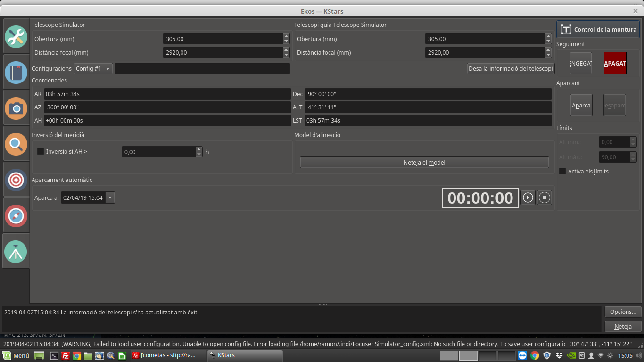Select the mount module (tripod icon)
644x362 pixels.
coord(16,251)
